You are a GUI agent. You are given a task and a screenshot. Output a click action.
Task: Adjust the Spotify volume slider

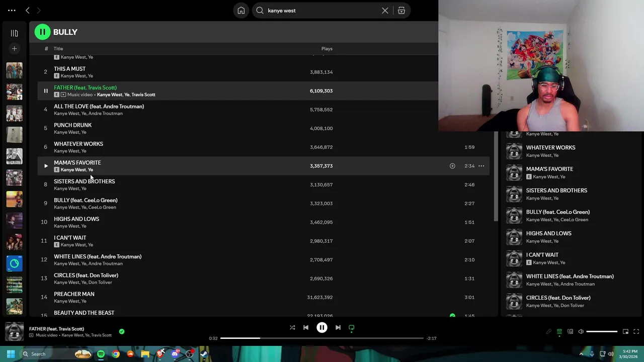point(602,332)
